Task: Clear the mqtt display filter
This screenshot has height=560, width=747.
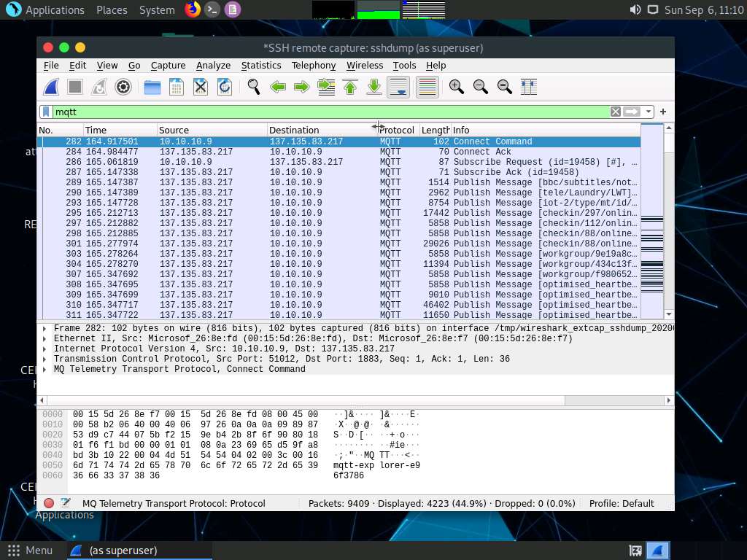Action: coord(615,111)
